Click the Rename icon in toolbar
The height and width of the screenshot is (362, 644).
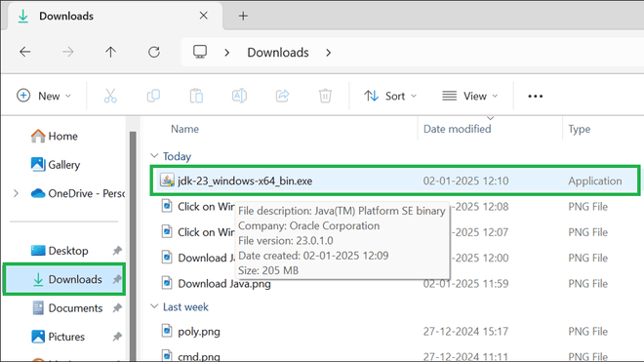pos(239,96)
